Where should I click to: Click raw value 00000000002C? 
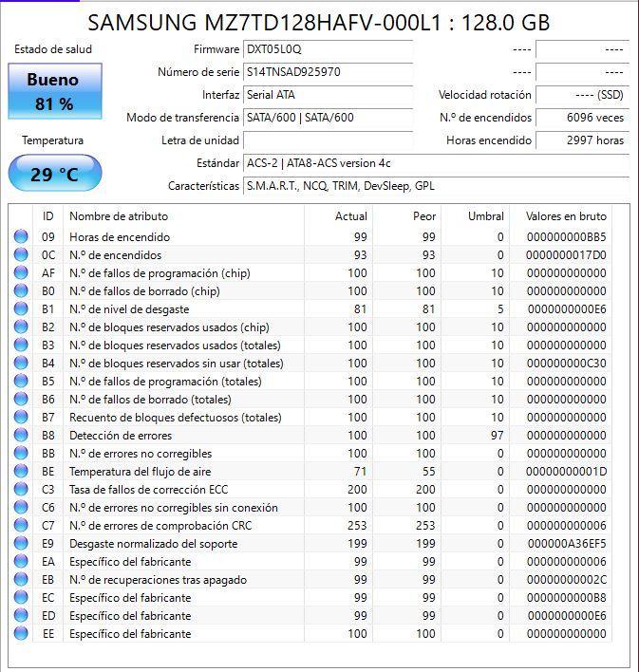click(x=566, y=580)
